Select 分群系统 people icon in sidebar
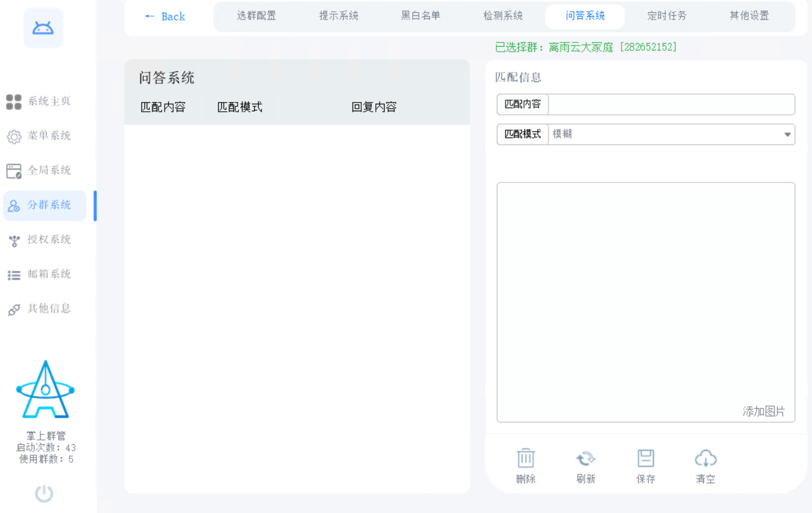Image resolution: width=812 pixels, height=513 pixels. [14, 206]
